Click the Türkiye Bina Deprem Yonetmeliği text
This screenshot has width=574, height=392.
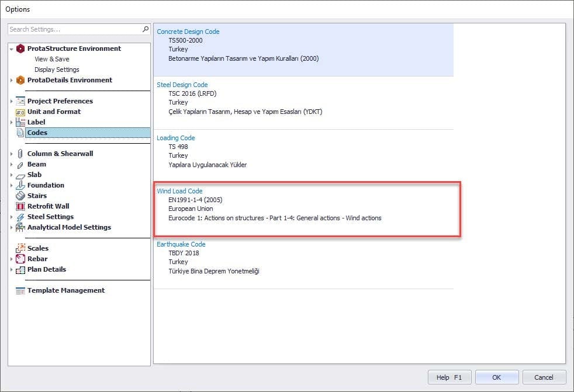coord(214,271)
